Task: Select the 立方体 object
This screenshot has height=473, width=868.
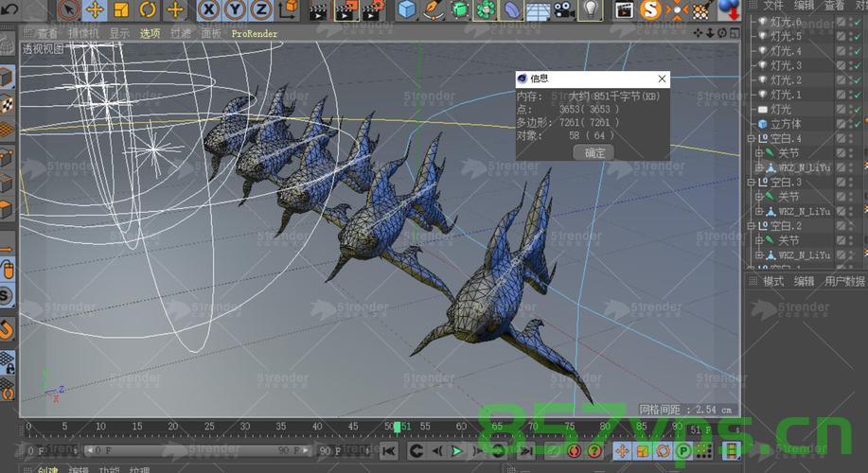Action: click(786, 123)
